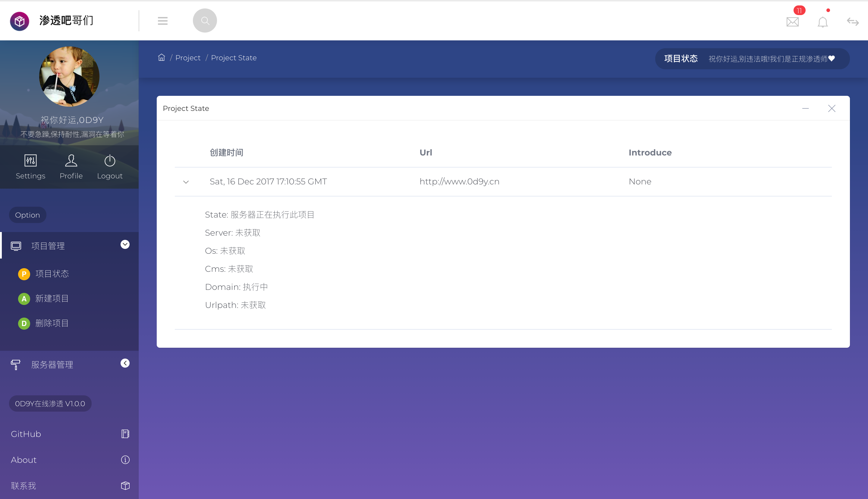The width and height of the screenshot is (868, 499).
Task: Click the Logout power icon
Action: 110,160
